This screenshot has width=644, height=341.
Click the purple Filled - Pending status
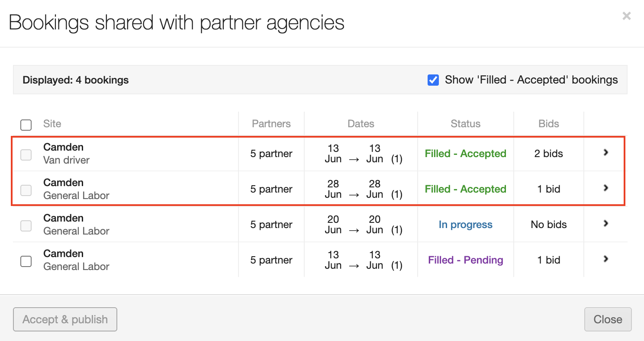coord(465,260)
